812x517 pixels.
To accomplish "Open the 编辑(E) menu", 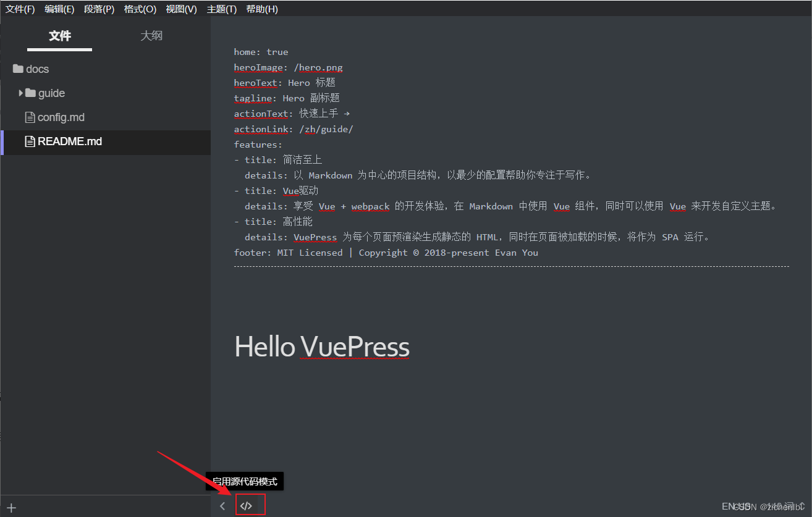I will tap(59, 9).
